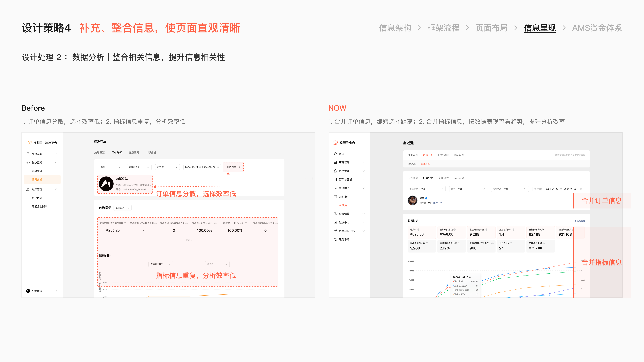This screenshot has width=644, height=362.
Task: Click the help icon next to 直播间进入率（人数）
Action: tap(215, 223)
